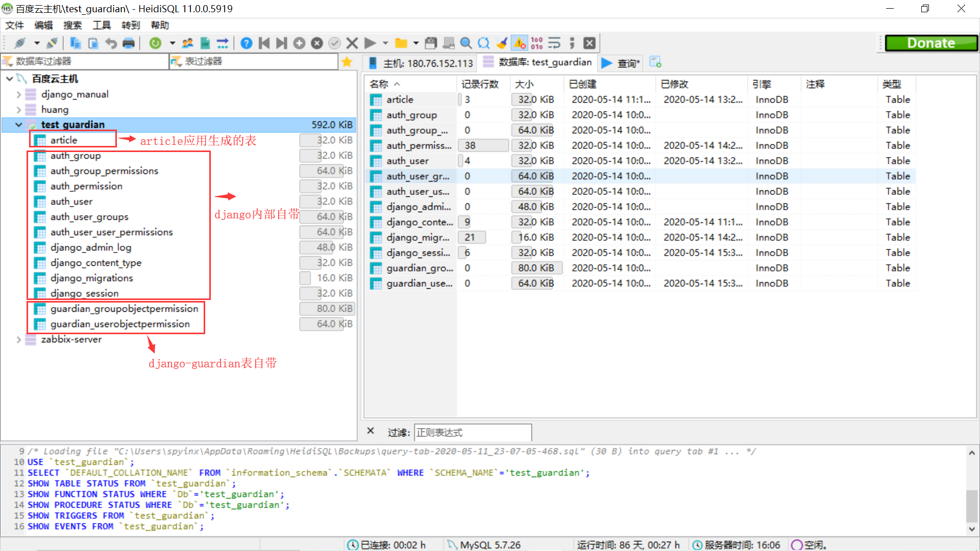980x551 pixels.
Task: Open the 文件 menu
Action: click(x=14, y=25)
